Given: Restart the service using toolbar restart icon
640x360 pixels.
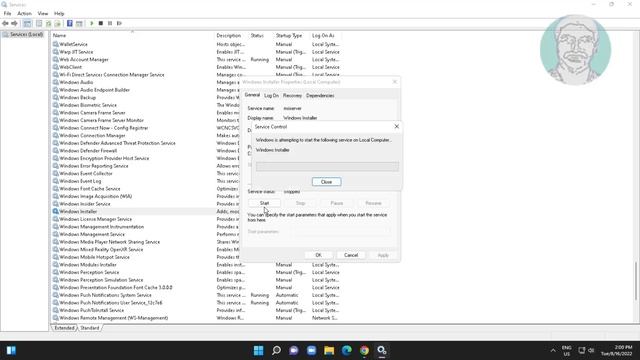Looking at the screenshot, I should tap(119, 23).
